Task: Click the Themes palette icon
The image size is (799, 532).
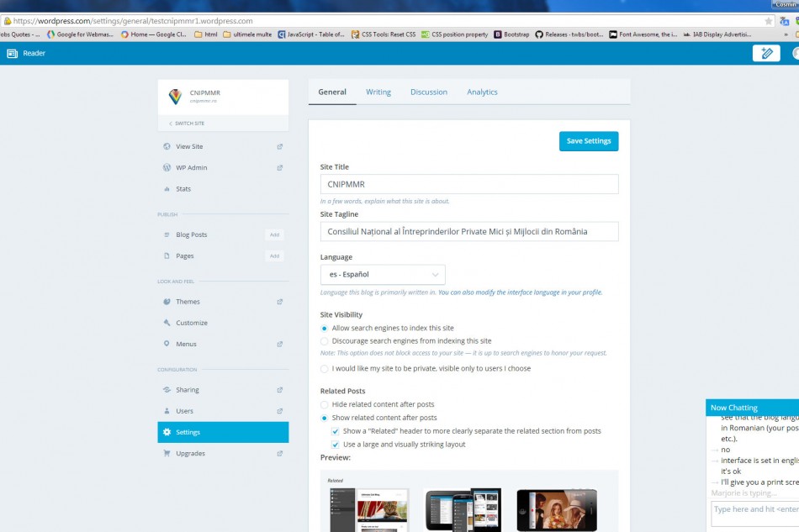Action: 167,302
